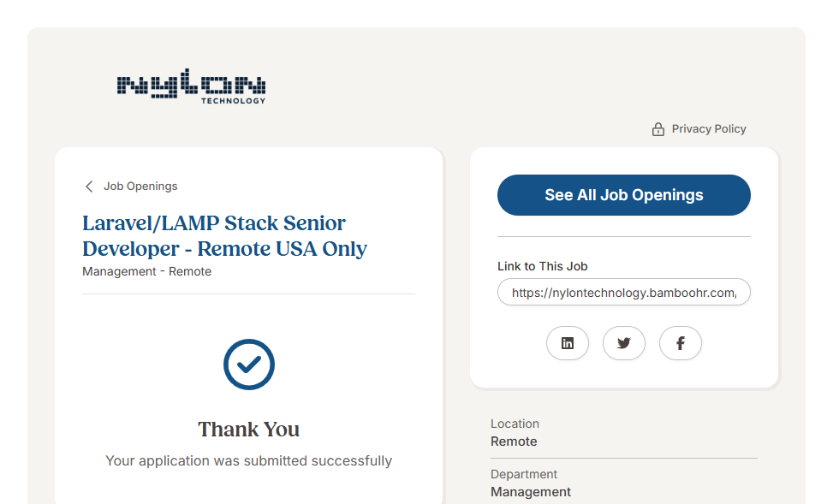Click the Location label
Image resolution: width=833 pixels, height=504 pixels.
pos(515,424)
